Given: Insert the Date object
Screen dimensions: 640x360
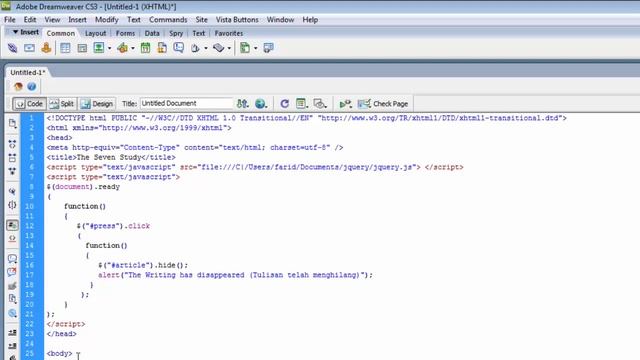Looking at the screenshot, I should click(145, 48).
